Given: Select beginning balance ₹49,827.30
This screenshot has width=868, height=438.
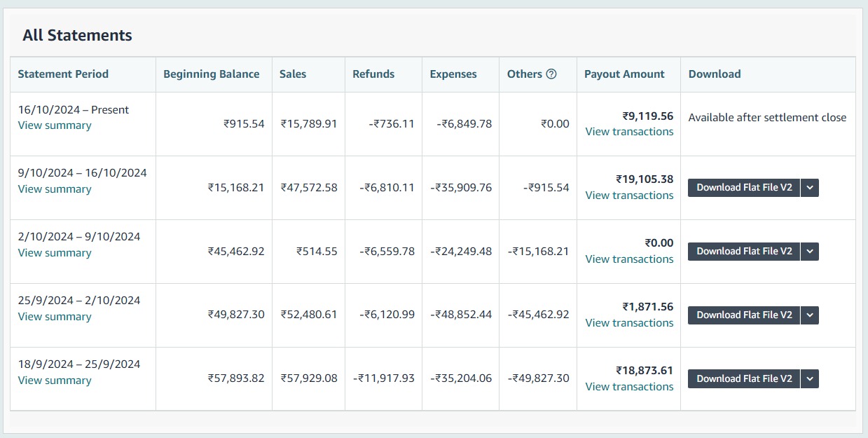Looking at the screenshot, I should [236, 315].
